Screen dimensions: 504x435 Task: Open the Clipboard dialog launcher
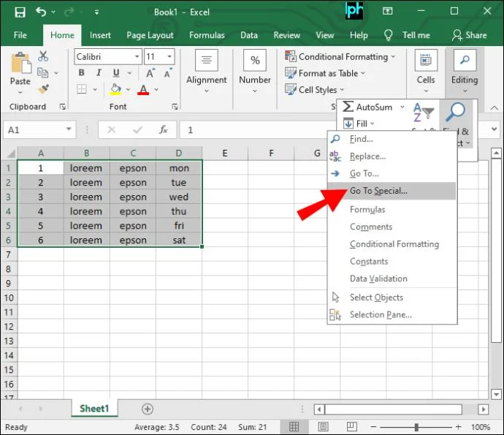63,107
